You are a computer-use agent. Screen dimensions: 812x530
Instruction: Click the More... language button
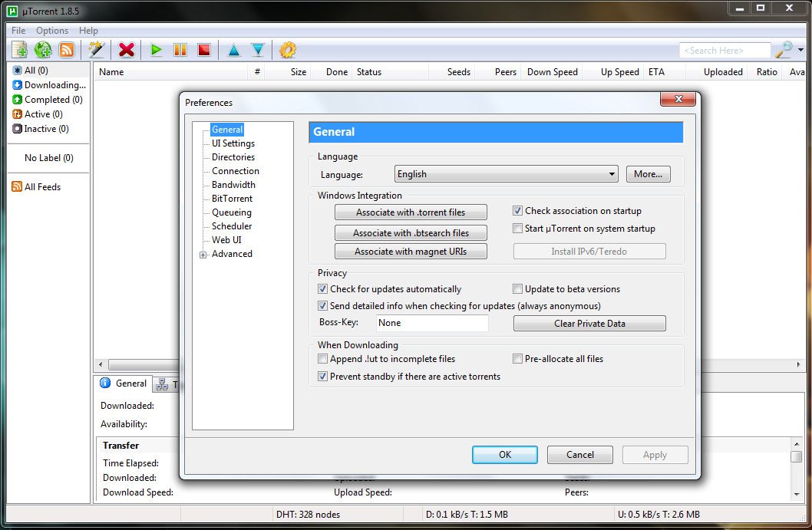pyautogui.click(x=648, y=174)
